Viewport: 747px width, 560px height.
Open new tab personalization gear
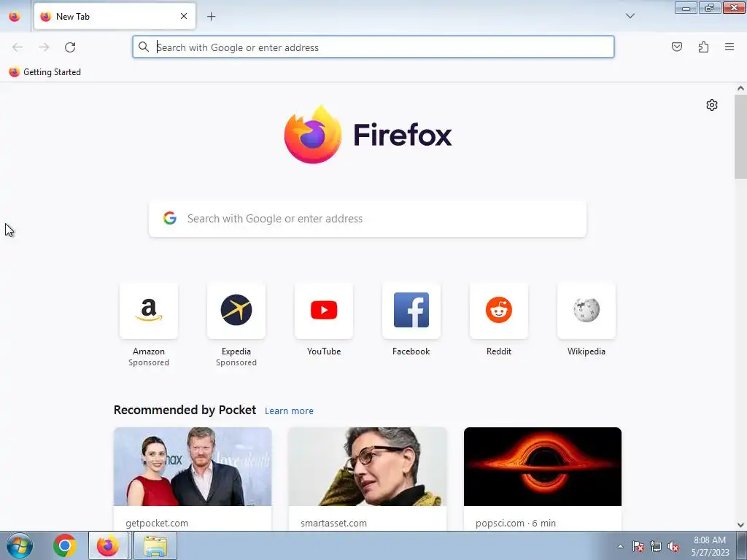712,105
